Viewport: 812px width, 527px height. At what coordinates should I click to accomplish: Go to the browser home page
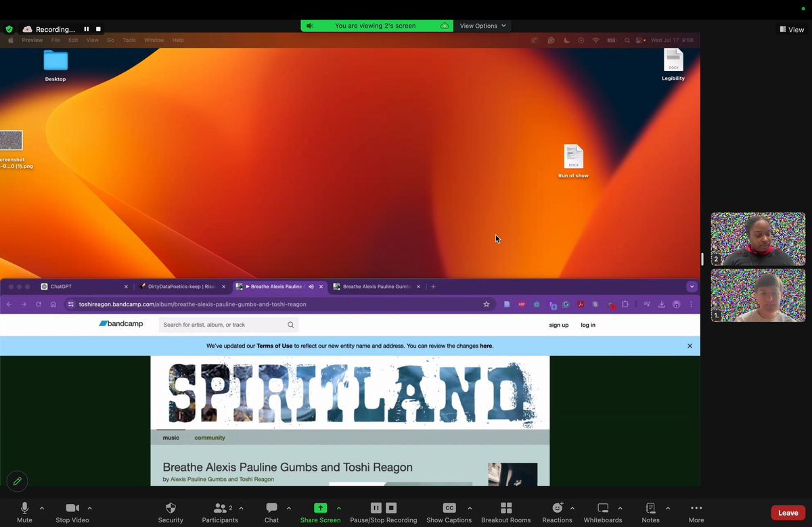53,304
